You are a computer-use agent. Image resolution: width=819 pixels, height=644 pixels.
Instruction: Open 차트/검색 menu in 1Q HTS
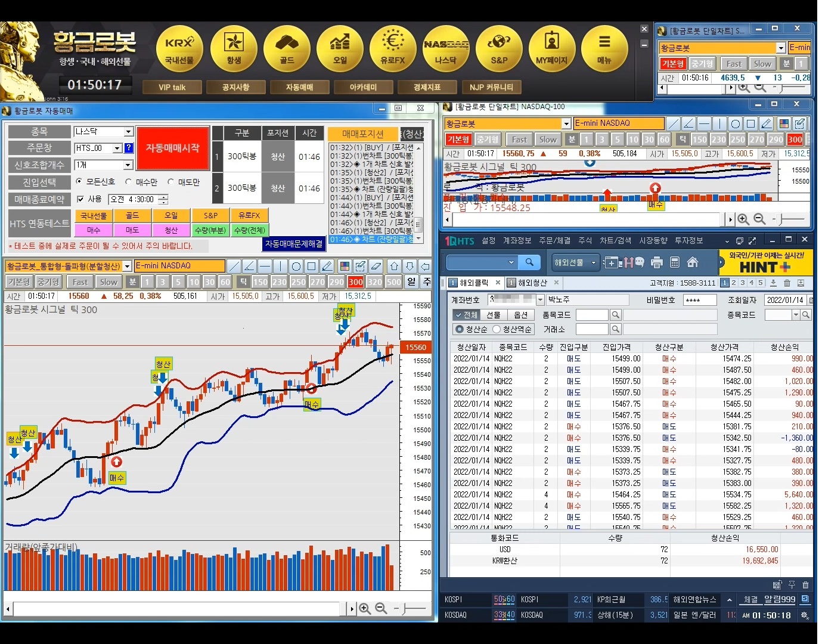tap(615, 240)
